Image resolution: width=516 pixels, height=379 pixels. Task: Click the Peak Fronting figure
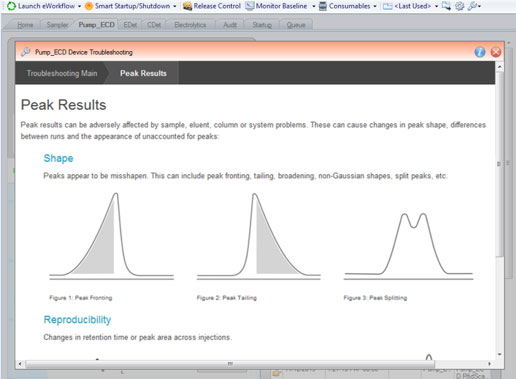pyautogui.click(x=112, y=236)
